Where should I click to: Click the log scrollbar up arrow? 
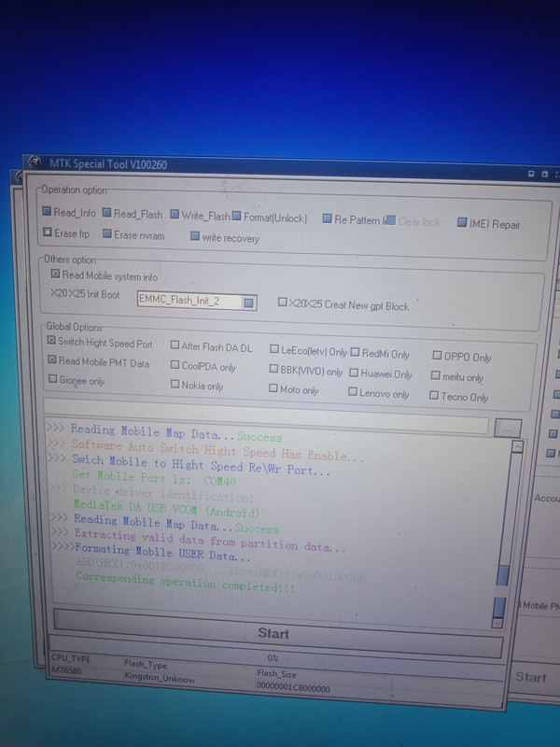coord(517,446)
